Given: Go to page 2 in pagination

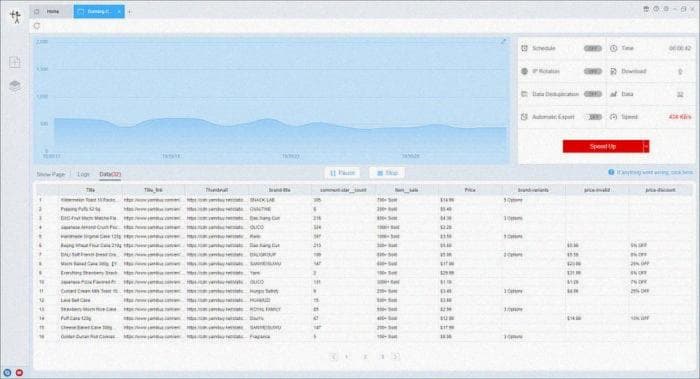Looking at the screenshot, I should 365,356.
